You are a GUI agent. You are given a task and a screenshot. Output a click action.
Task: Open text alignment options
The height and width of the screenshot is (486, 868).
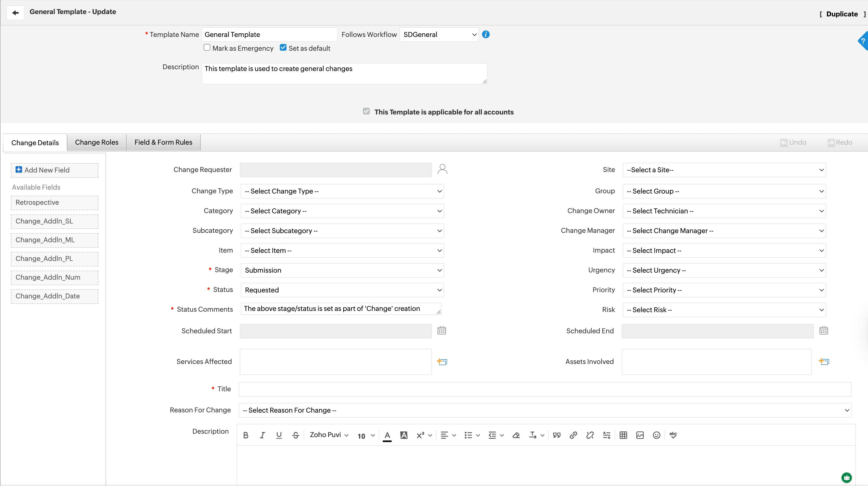[448, 435]
